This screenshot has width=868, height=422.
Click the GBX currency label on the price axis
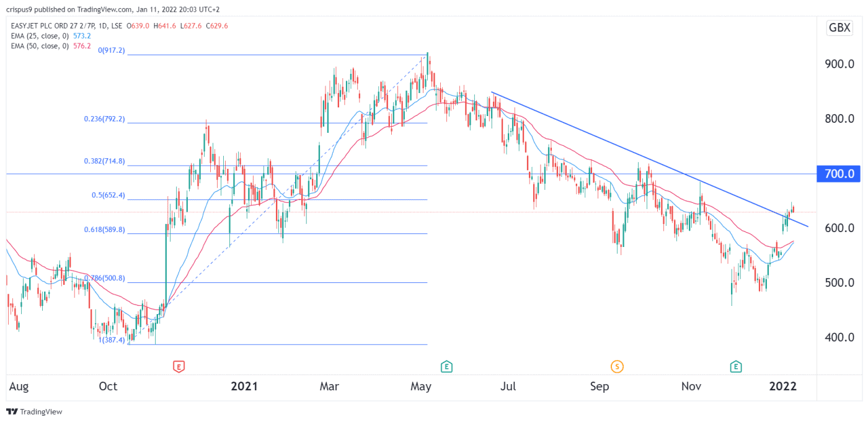click(x=839, y=27)
